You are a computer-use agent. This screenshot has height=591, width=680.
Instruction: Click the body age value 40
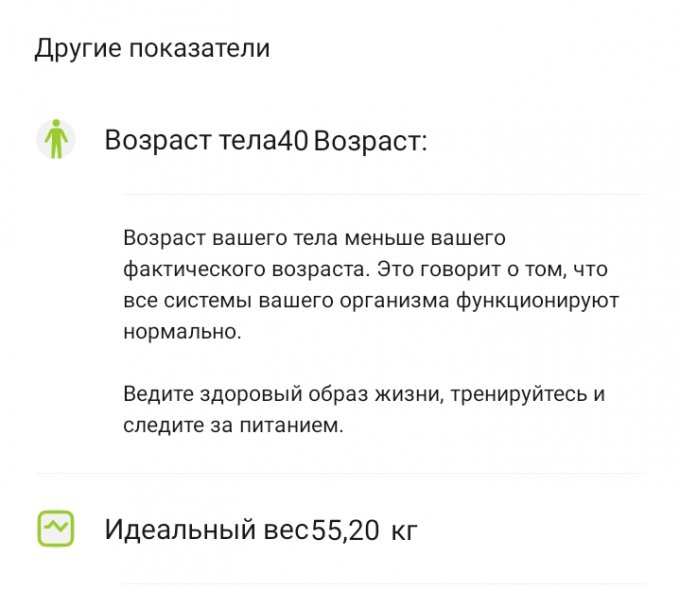coord(293,141)
